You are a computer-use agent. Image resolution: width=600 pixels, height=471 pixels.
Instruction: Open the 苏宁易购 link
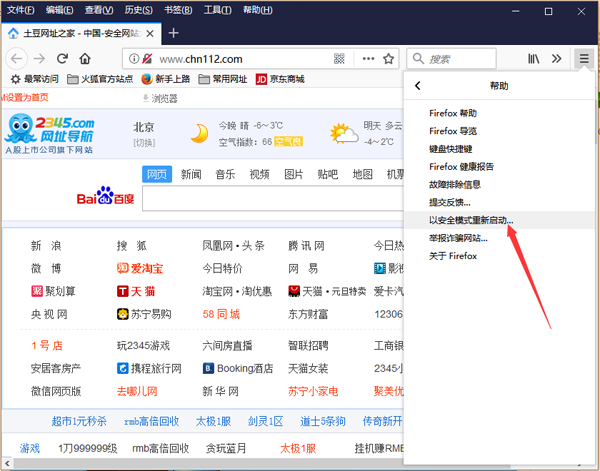tap(144, 315)
